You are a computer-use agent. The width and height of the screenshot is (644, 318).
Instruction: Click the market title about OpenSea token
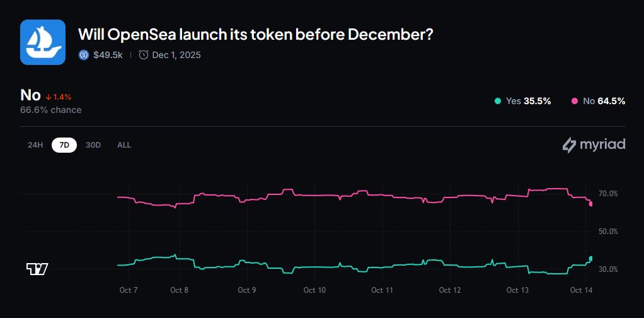click(255, 35)
